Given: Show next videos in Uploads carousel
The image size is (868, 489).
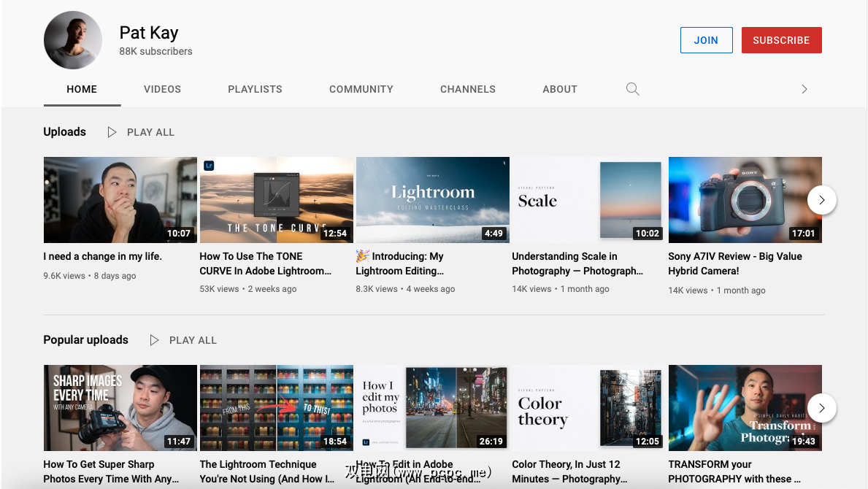Looking at the screenshot, I should click(821, 199).
